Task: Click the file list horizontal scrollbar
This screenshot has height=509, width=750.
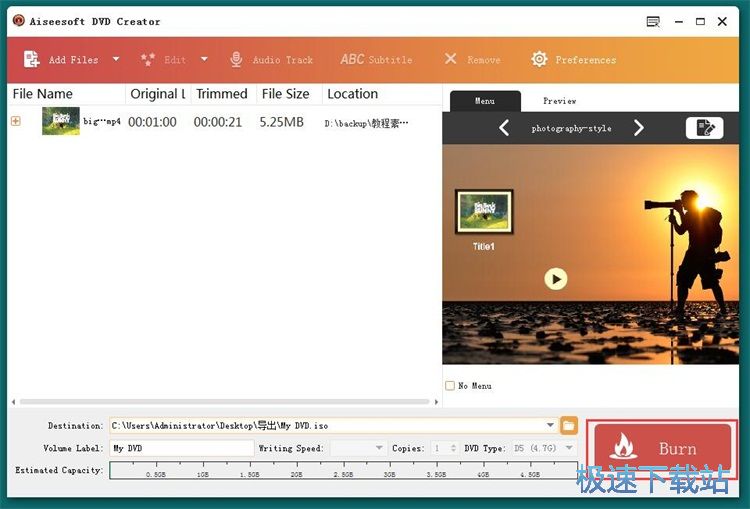Action: pos(224,402)
